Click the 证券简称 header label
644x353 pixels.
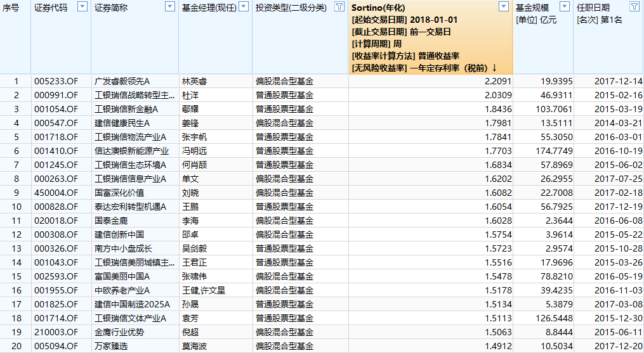pos(111,8)
